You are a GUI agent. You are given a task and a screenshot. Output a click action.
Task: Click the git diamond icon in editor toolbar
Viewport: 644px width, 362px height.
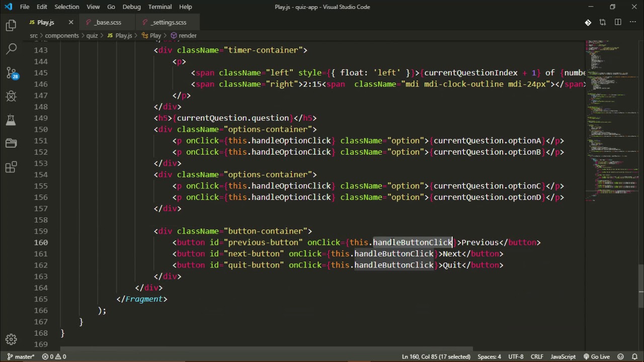588,22
